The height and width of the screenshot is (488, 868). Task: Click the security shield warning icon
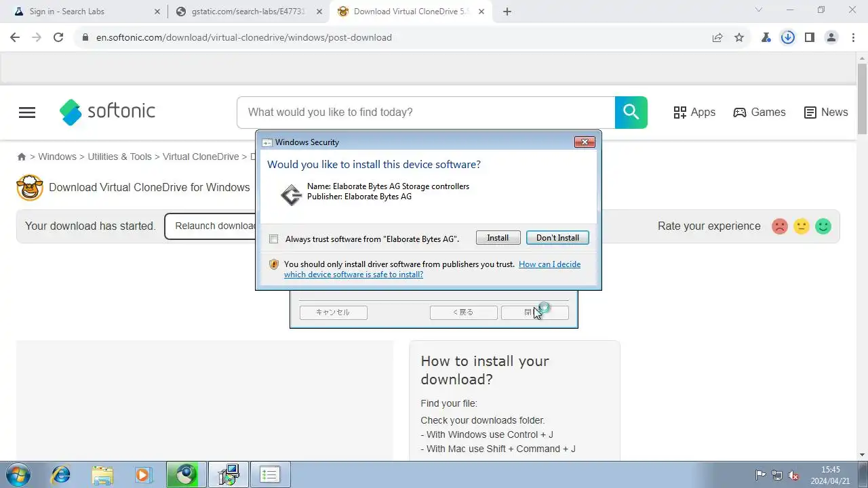pyautogui.click(x=274, y=264)
